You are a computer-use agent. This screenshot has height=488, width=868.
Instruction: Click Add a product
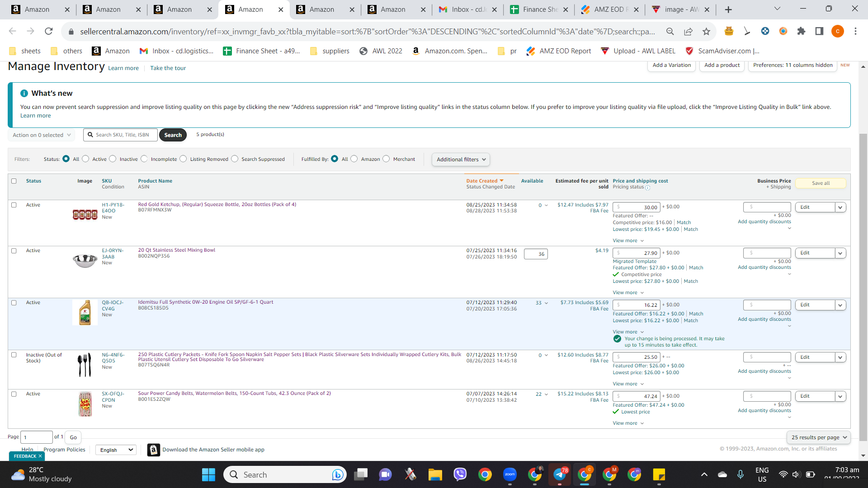click(722, 65)
